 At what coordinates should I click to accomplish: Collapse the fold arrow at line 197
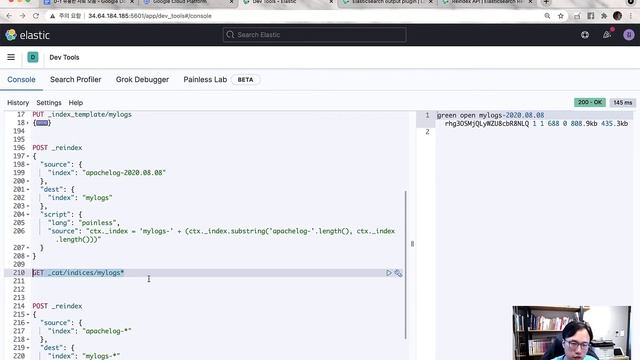click(28, 156)
